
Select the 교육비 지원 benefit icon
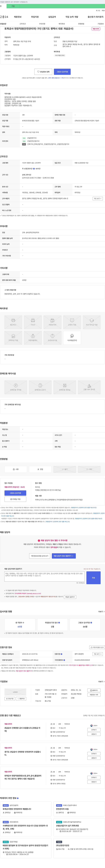pyautogui.click(x=72, y=322)
